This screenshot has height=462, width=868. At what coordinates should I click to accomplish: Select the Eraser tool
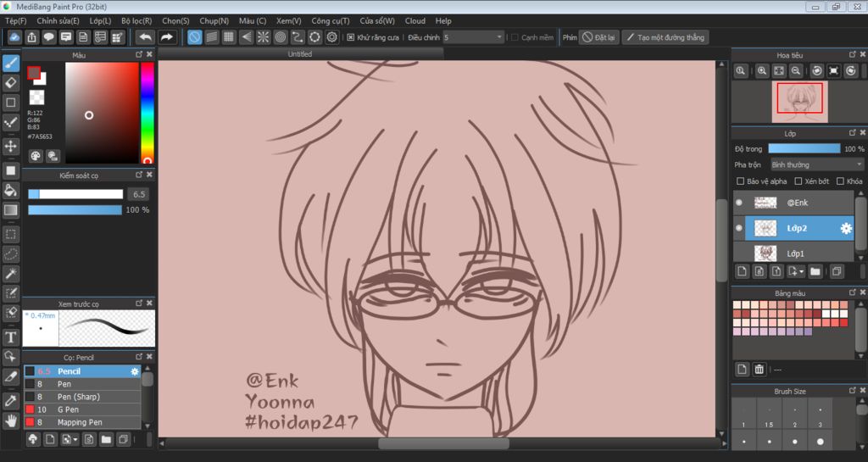click(x=10, y=83)
